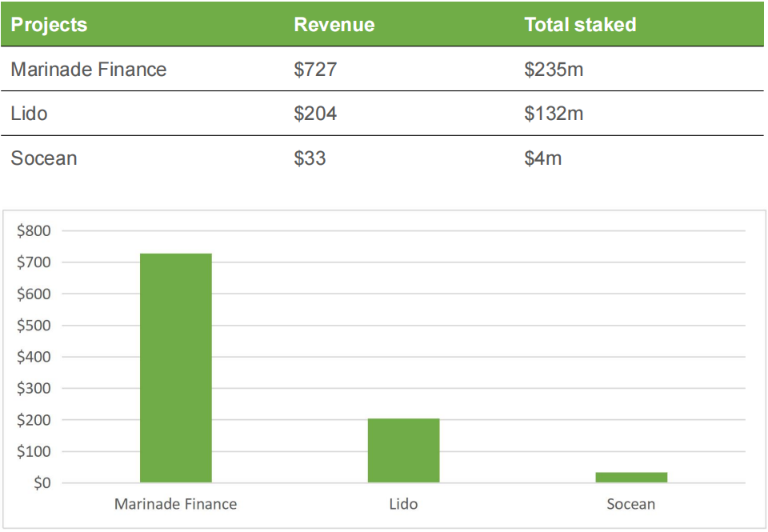Viewport: 768px width, 532px height.
Task: Click the "Lido" chart x-axis label
Action: (x=403, y=504)
